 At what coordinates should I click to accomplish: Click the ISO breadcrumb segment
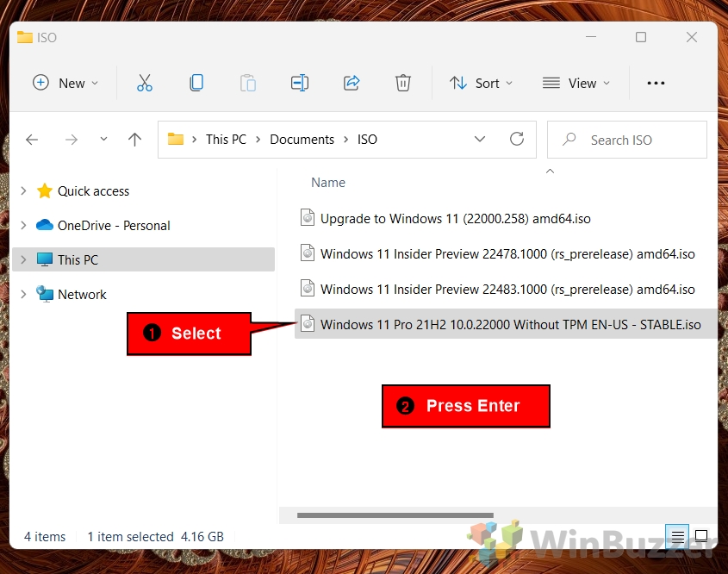click(367, 140)
